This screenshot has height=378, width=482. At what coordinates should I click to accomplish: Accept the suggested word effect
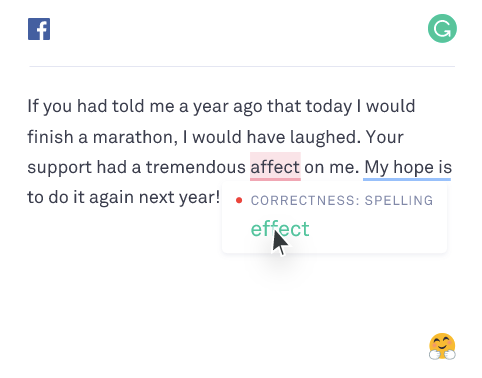click(280, 229)
